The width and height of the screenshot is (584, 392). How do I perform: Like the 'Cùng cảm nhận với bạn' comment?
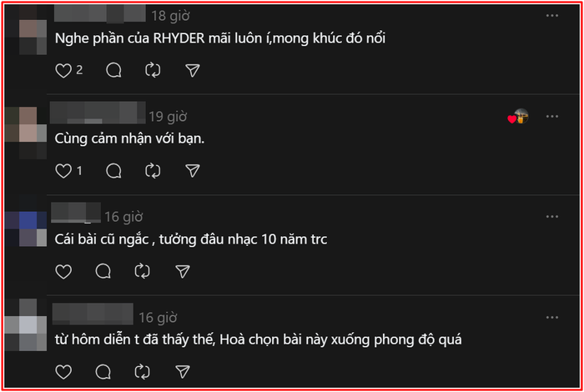click(x=63, y=171)
